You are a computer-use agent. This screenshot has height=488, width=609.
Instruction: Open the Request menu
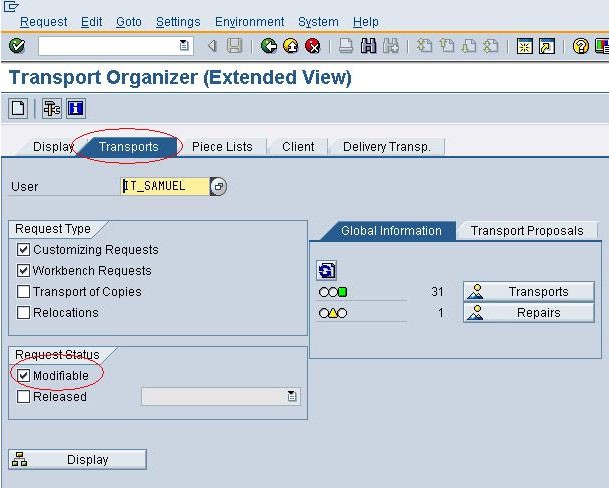[44, 22]
